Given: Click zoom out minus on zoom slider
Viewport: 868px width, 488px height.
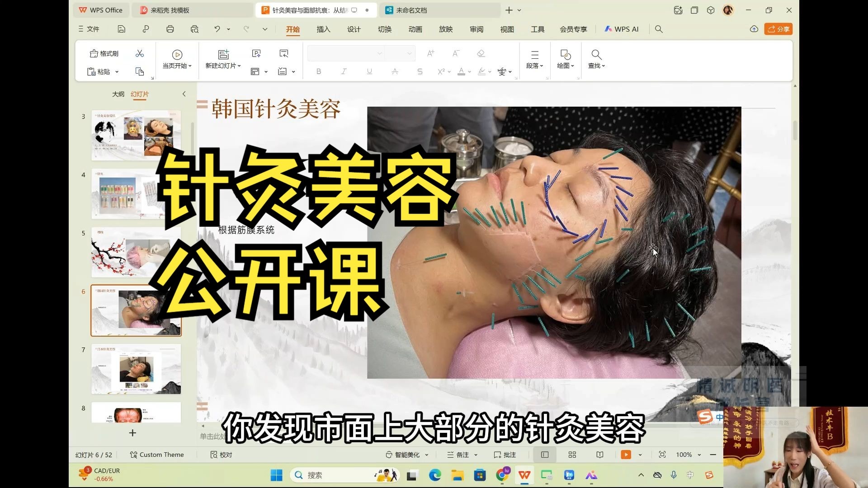Looking at the screenshot, I should pyautogui.click(x=713, y=455).
